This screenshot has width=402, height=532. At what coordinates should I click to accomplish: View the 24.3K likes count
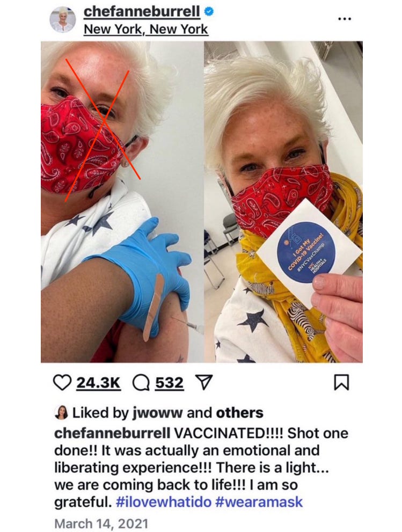[x=98, y=383]
